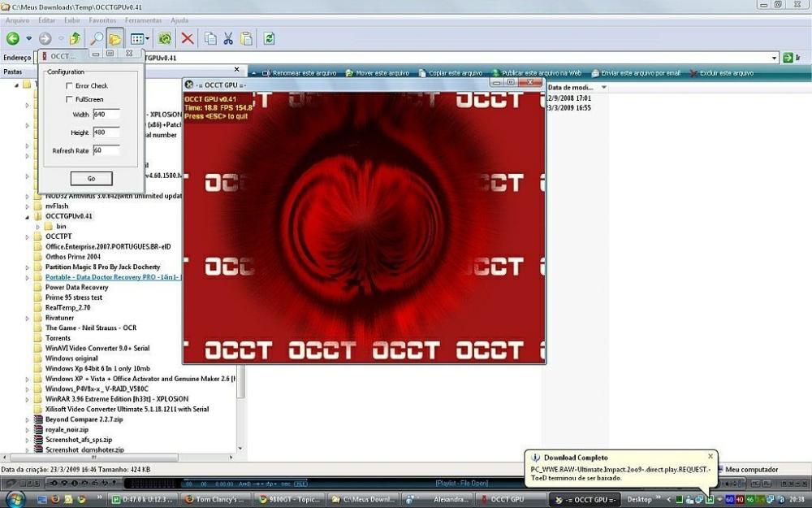The height and width of the screenshot is (508, 812).
Task: Open the Favoritos menu
Action: (x=102, y=20)
